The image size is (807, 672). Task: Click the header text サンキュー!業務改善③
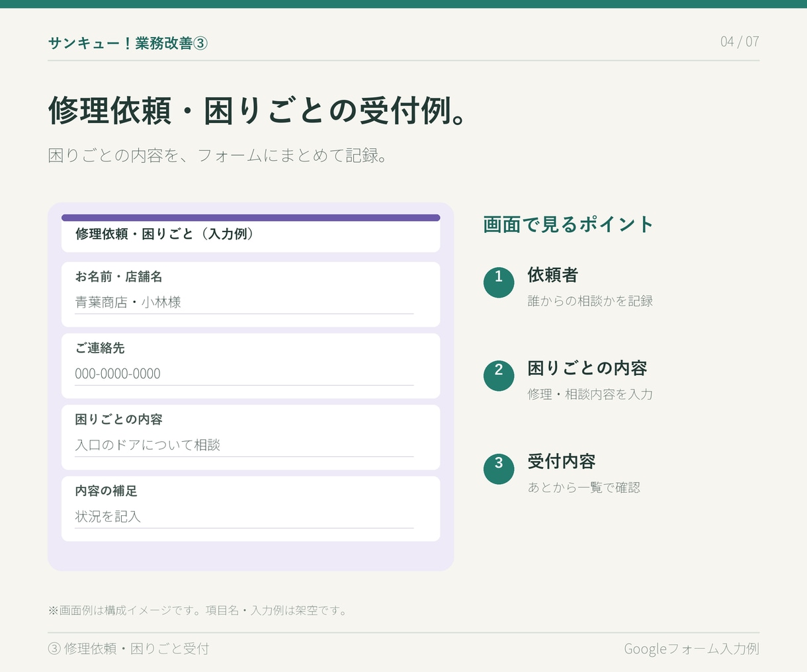(x=128, y=43)
